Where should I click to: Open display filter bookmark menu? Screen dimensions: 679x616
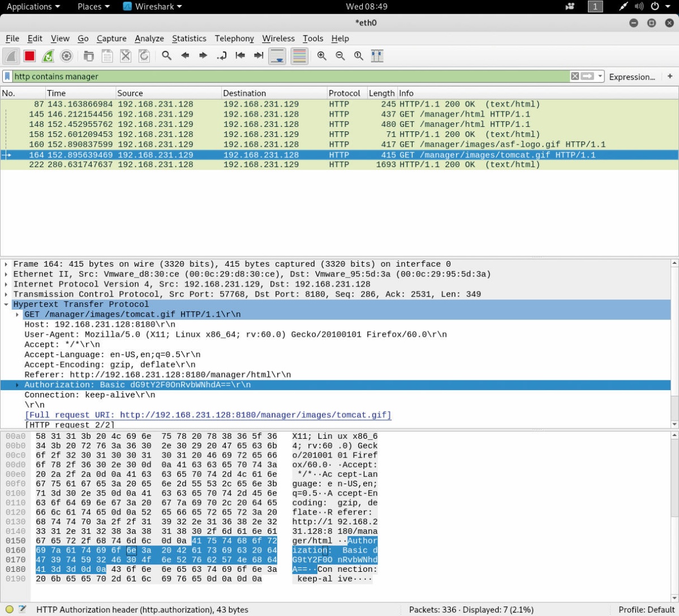7,76
